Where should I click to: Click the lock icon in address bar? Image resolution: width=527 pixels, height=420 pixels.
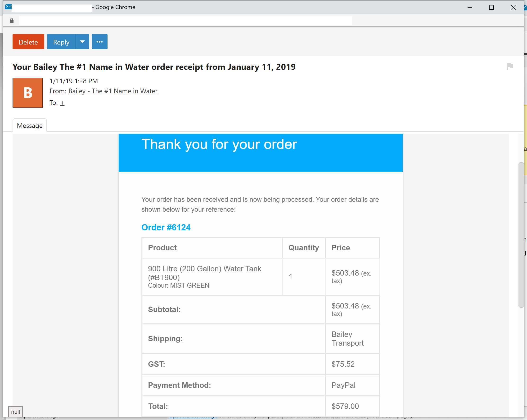point(12,21)
